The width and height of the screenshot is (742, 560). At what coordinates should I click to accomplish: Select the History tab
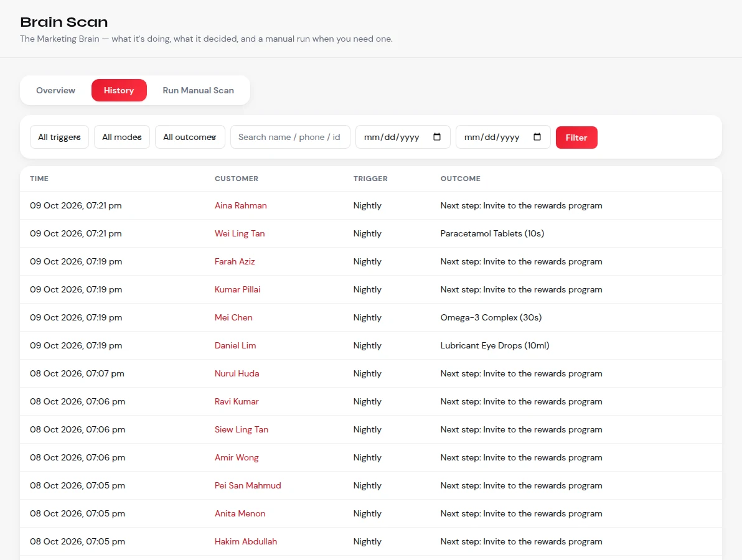pyautogui.click(x=119, y=90)
